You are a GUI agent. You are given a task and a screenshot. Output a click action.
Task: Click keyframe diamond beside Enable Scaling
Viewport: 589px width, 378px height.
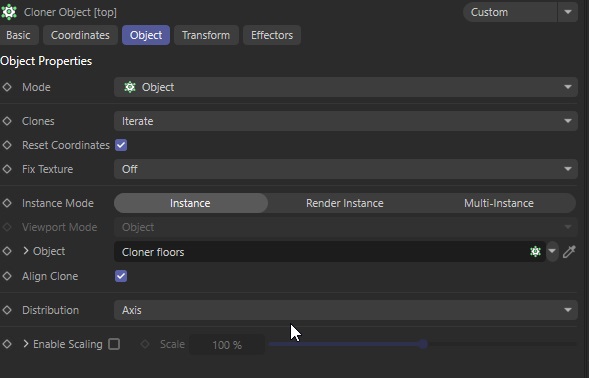tap(7, 344)
